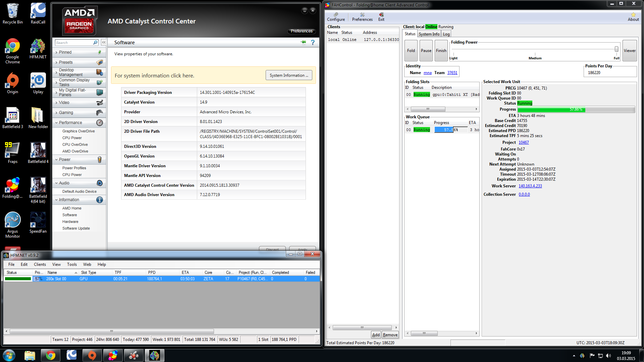Viewport: 644px width, 362px height.
Task: Click search magnifier in Catalyst sidebar
Action: (95, 43)
